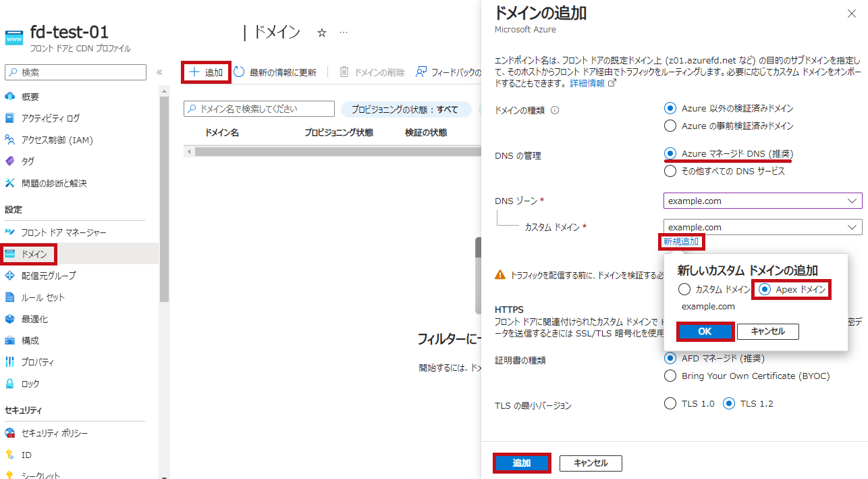Viewport: 868px width, 479px height.
Task: Click the warning icon in the validation notice
Action: tap(500, 275)
